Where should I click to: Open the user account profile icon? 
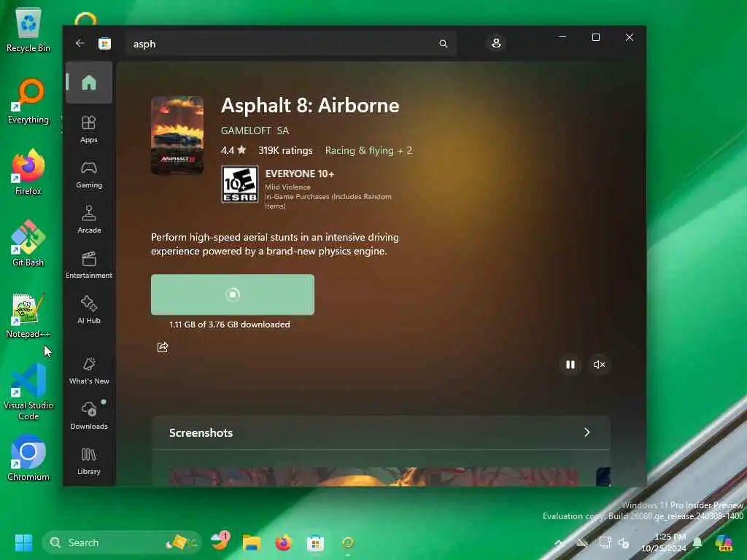[496, 43]
